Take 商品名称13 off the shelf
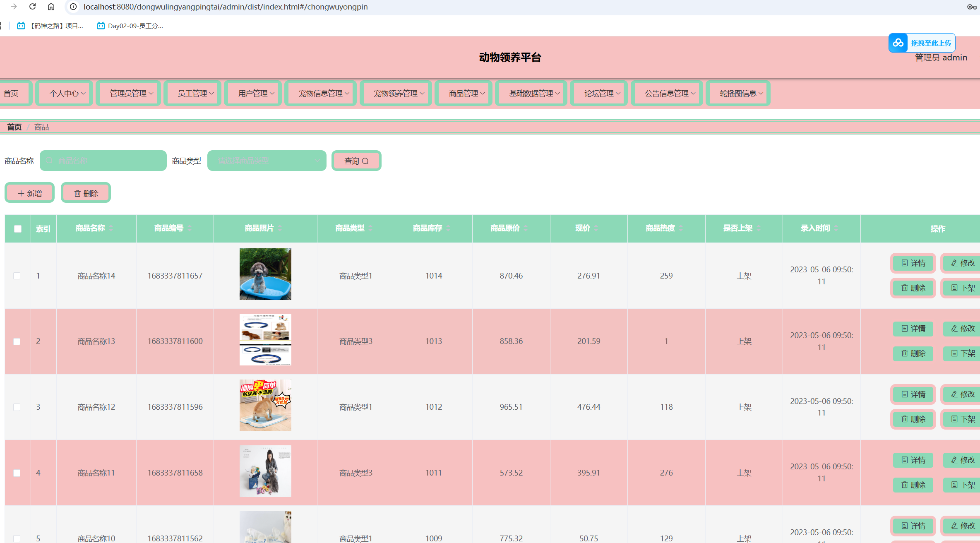This screenshot has width=980, height=543. click(962, 353)
